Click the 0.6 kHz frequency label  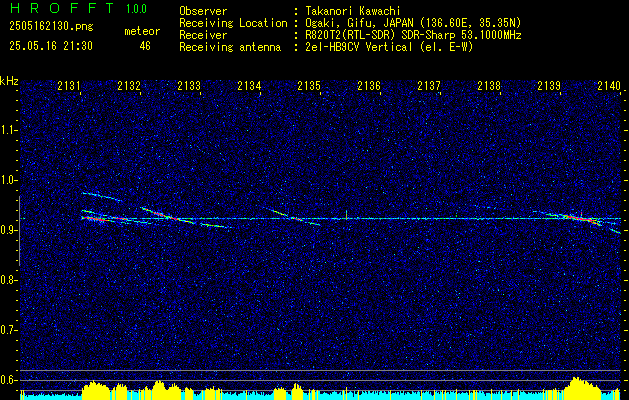8,380
